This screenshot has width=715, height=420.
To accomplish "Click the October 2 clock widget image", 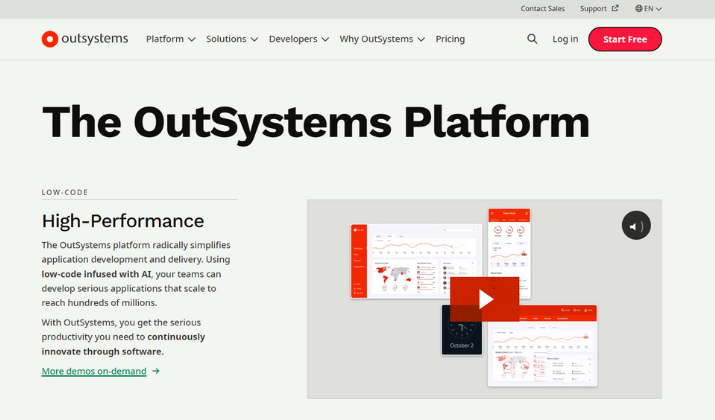I will point(461,330).
